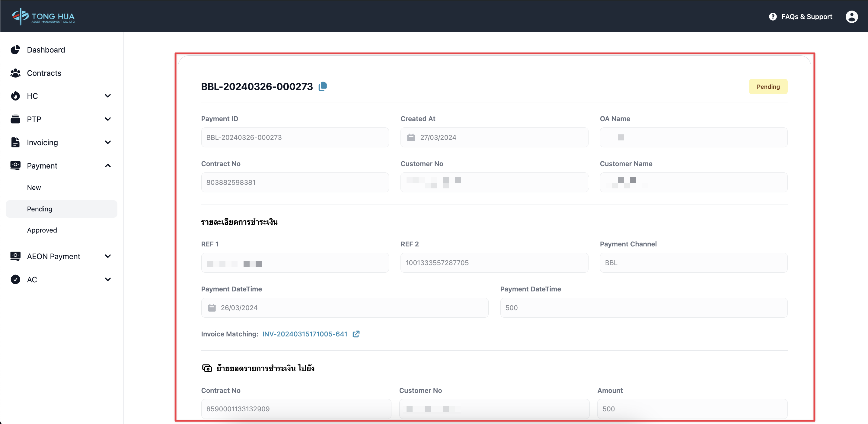Click the FAQs help question icon
868x424 pixels.
[773, 17]
